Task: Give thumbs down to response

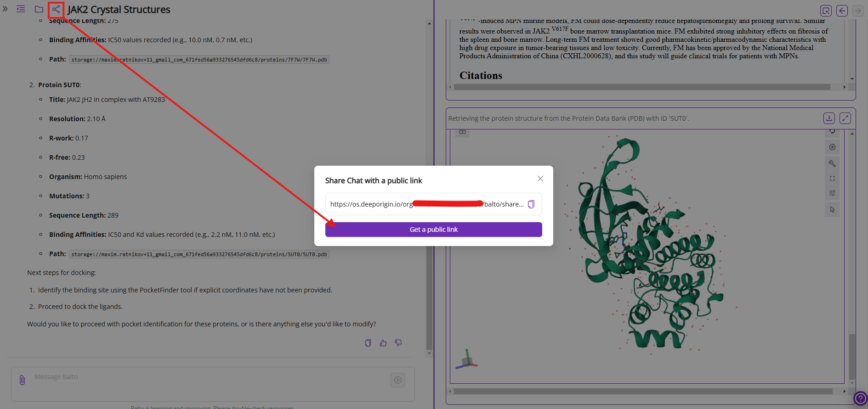Action: 398,343
